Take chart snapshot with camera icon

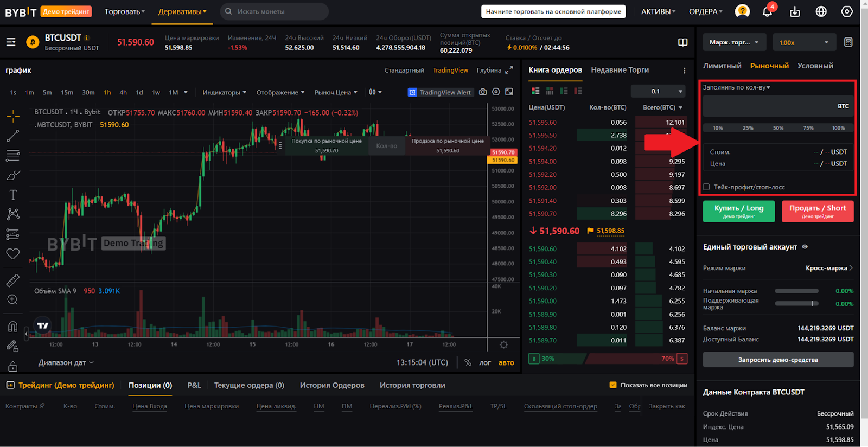click(483, 92)
